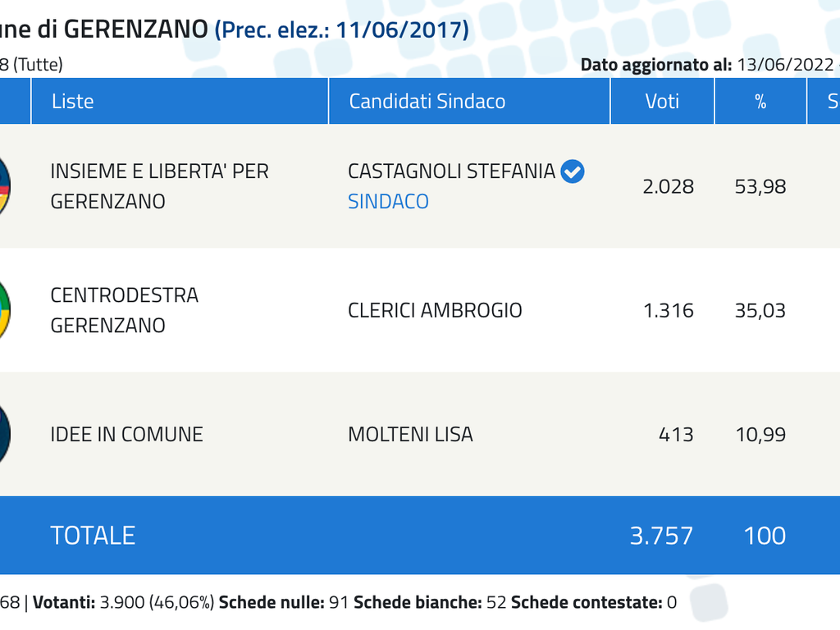This screenshot has width=840, height=630.
Task: Open the previous election date 11/06/2017 link
Action: [341, 30]
